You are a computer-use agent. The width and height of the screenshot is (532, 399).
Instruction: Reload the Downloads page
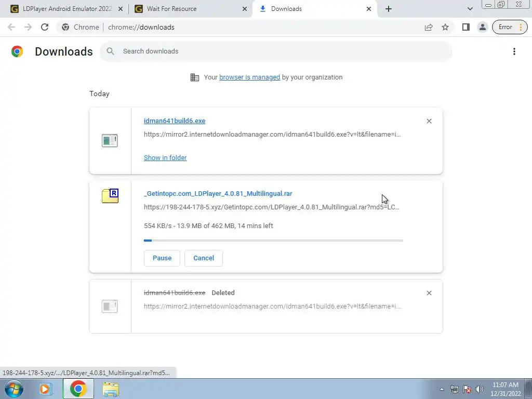[45, 27]
